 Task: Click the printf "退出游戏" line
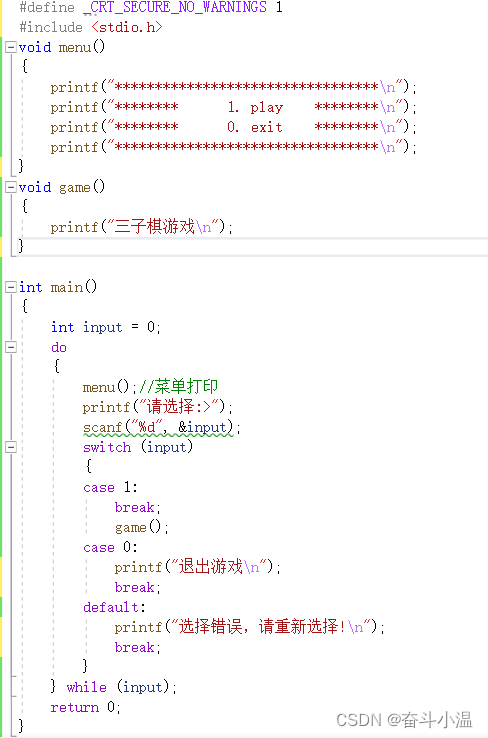(x=198, y=567)
